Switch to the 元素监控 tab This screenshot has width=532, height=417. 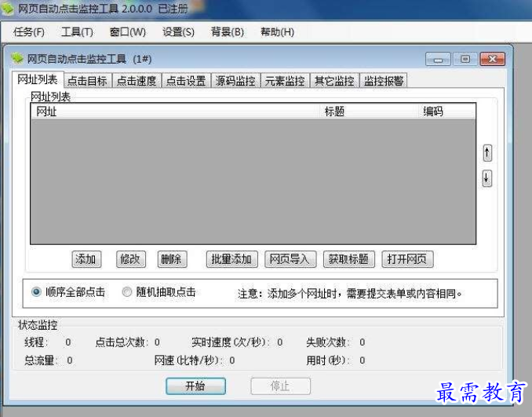[285, 81]
